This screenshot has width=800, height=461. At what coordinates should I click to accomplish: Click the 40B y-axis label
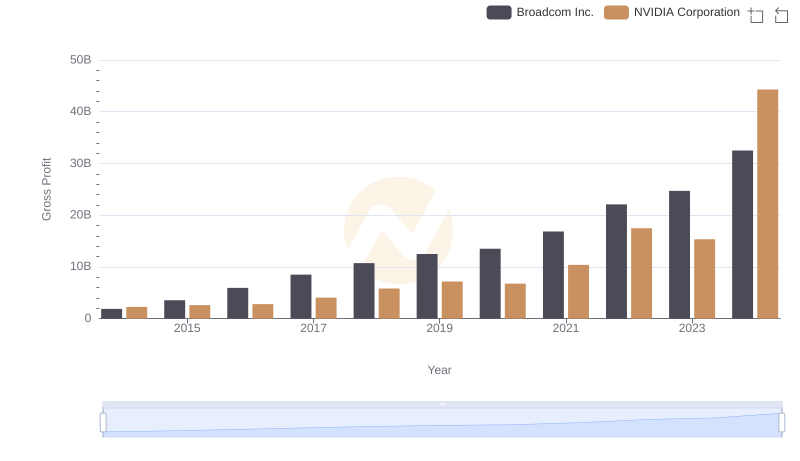point(81,111)
